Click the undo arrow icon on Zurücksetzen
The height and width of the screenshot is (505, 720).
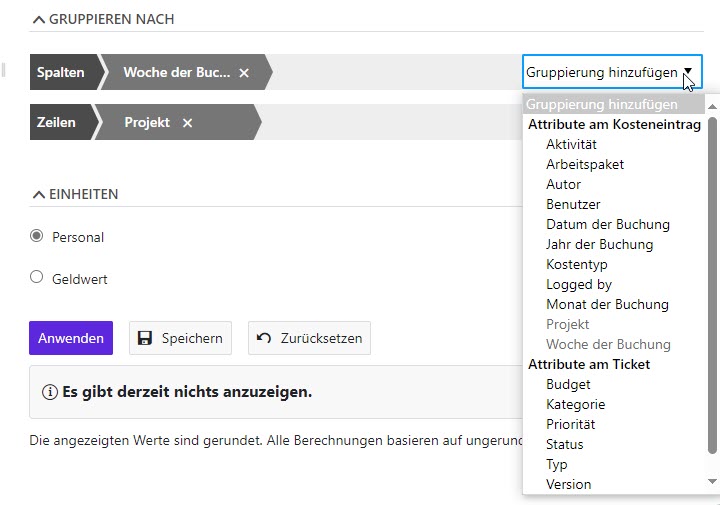click(264, 338)
